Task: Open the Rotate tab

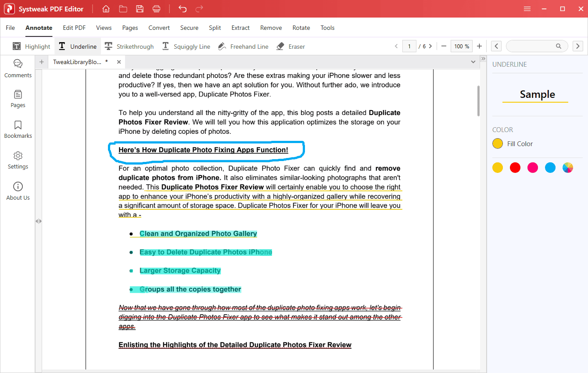Action: (x=301, y=28)
